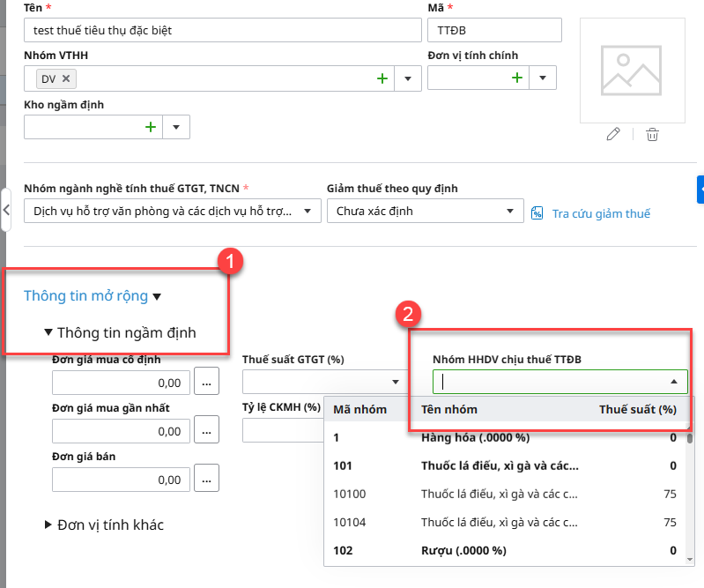Click the trash delete image icon
This screenshot has width=704, height=588.
point(652,134)
